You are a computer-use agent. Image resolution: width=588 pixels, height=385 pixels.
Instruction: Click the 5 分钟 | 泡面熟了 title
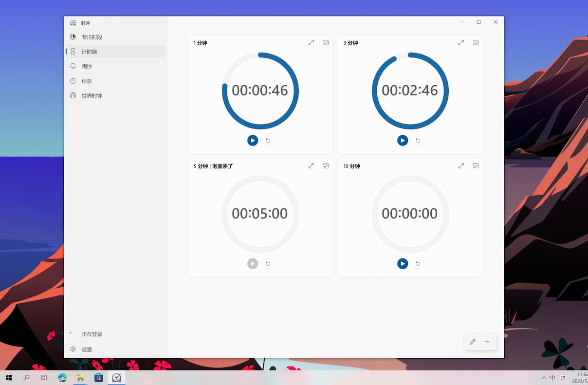coord(213,166)
